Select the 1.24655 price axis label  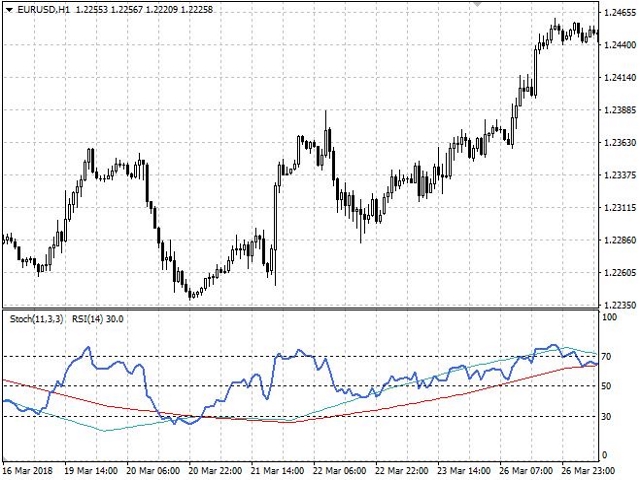(620, 13)
